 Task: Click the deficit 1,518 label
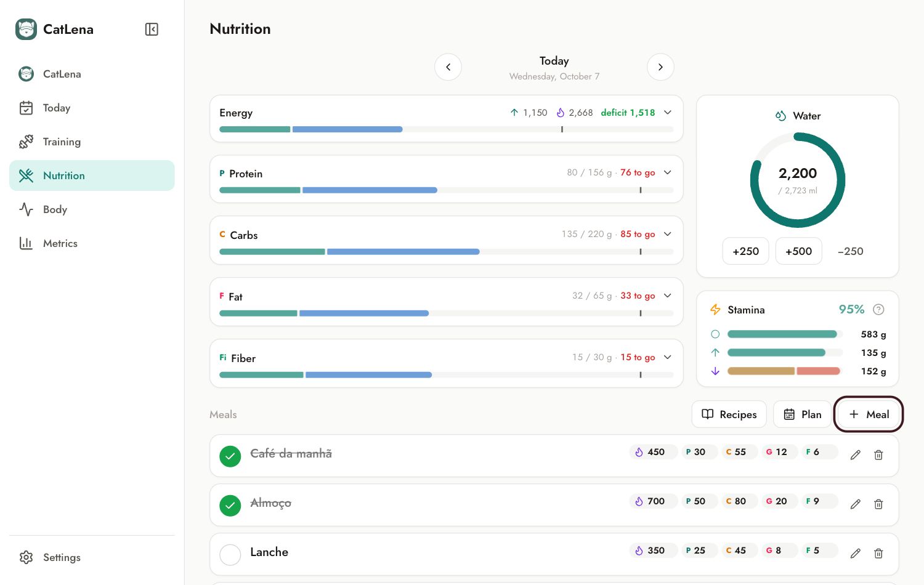click(628, 113)
